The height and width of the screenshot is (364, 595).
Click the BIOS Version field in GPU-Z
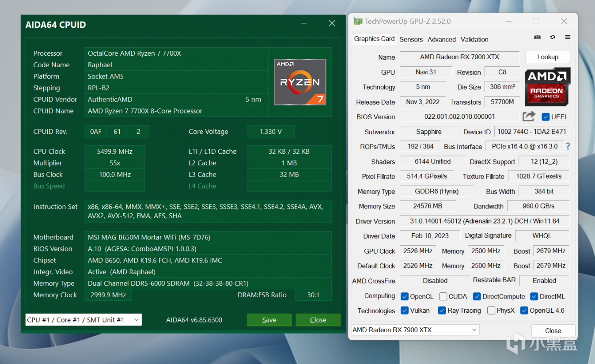[459, 117]
